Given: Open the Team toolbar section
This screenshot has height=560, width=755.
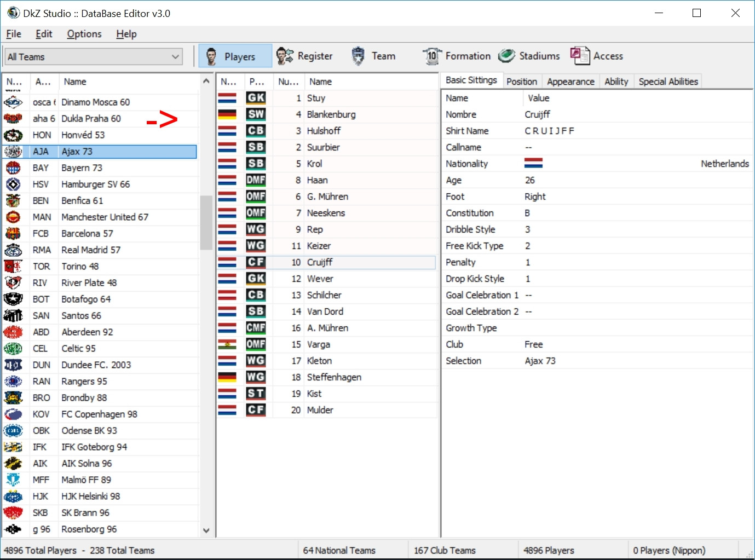Looking at the screenshot, I should pos(373,56).
